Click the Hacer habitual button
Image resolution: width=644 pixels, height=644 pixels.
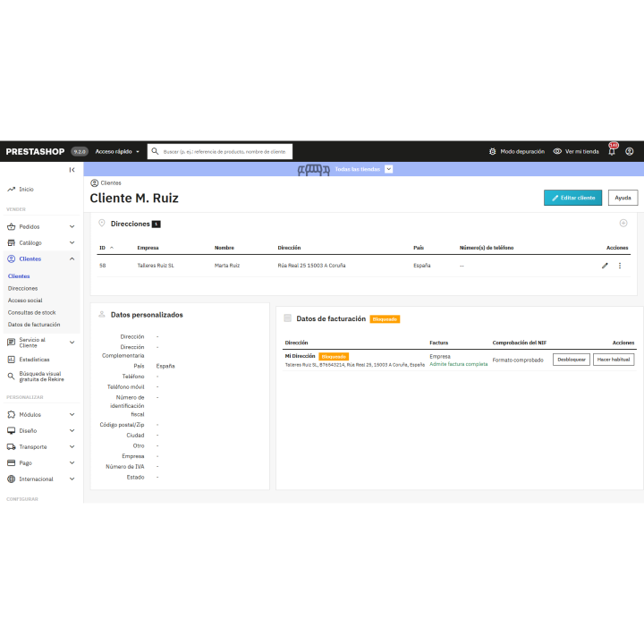coord(614,360)
